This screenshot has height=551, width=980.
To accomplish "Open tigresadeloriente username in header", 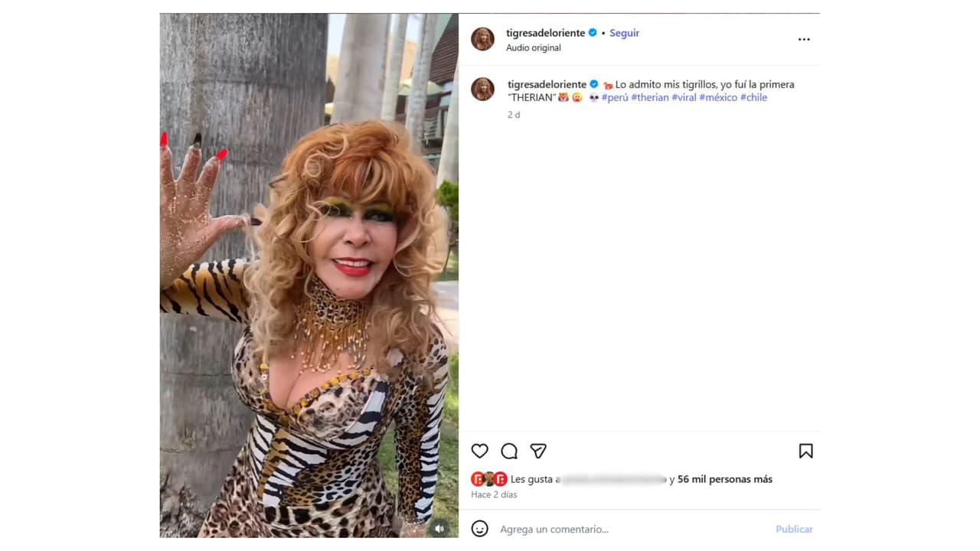I will [545, 33].
